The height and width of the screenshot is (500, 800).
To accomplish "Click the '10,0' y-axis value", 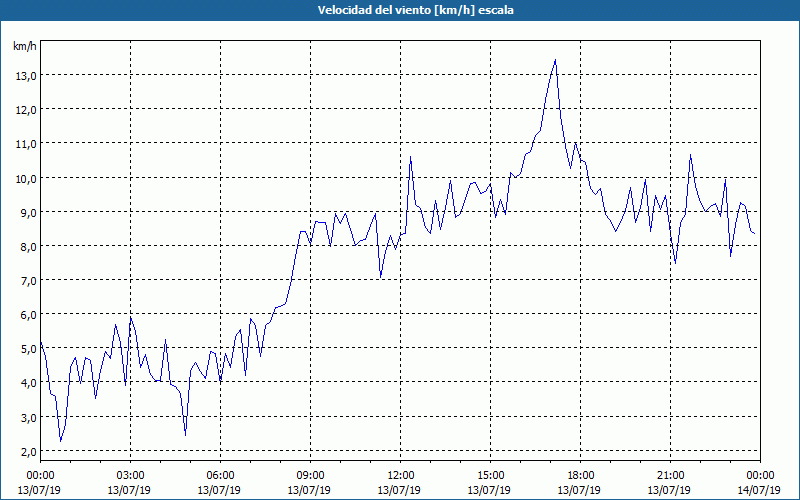I will (27, 179).
